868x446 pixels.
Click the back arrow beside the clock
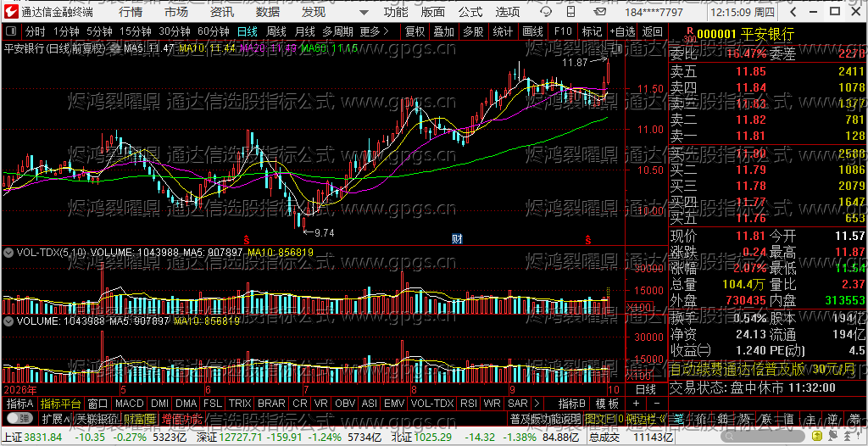[x=793, y=12]
